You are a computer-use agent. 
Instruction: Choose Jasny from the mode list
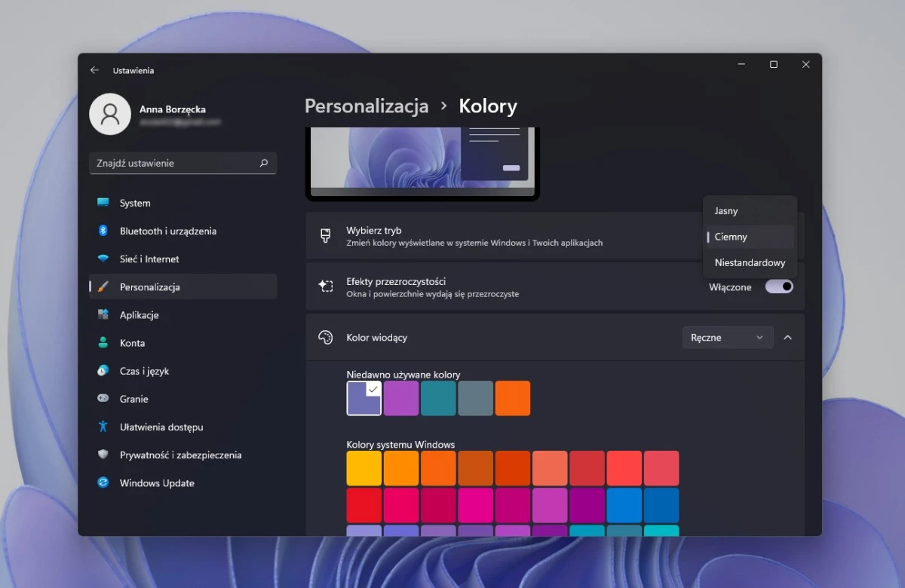coord(726,211)
